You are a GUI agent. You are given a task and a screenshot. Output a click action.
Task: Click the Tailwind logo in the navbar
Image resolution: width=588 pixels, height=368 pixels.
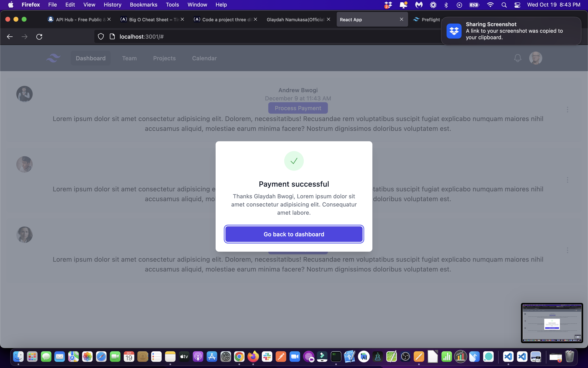point(53,58)
